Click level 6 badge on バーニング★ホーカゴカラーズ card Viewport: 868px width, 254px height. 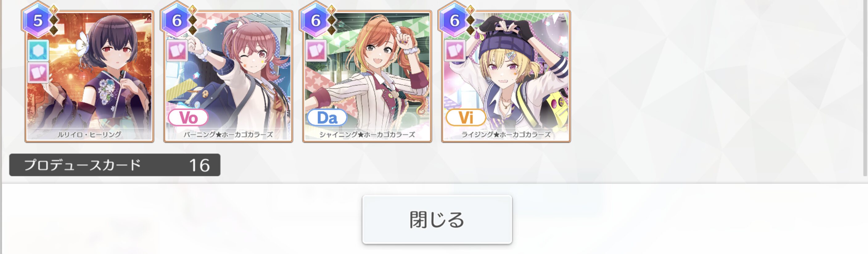tap(177, 20)
